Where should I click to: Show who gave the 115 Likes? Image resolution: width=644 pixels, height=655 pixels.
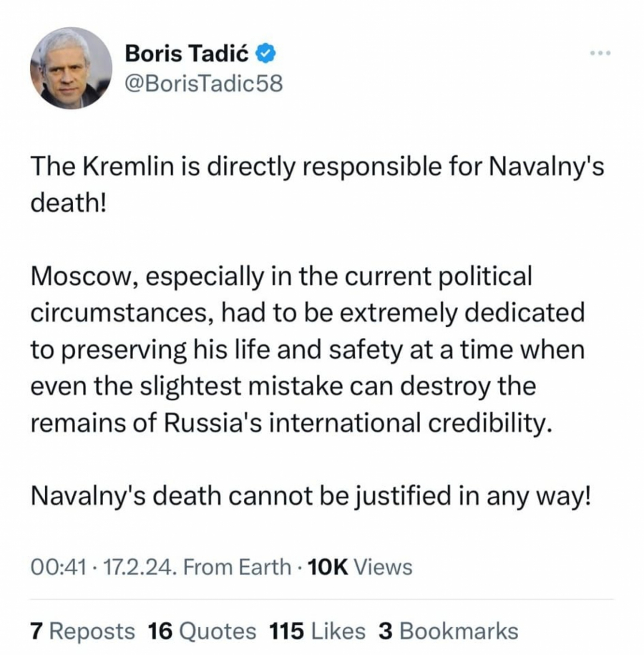click(318, 631)
